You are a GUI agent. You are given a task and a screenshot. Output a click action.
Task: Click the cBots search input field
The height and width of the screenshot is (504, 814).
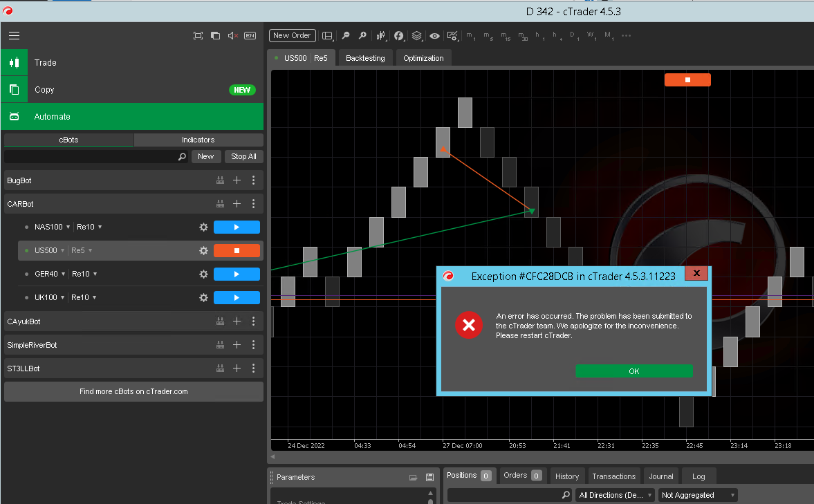90,157
